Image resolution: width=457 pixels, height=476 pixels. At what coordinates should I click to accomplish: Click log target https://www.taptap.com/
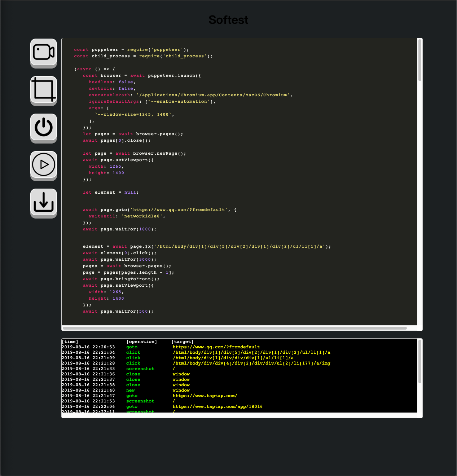click(205, 396)
